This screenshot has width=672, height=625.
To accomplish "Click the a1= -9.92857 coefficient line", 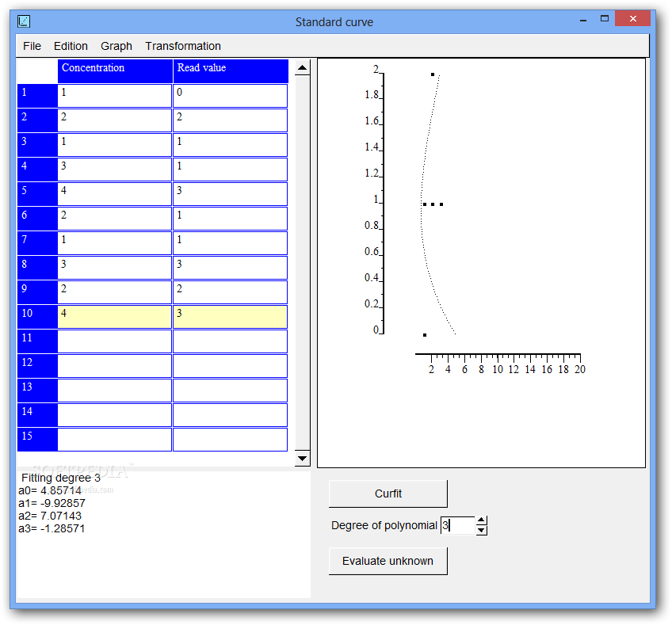I will tap(52, 503).
